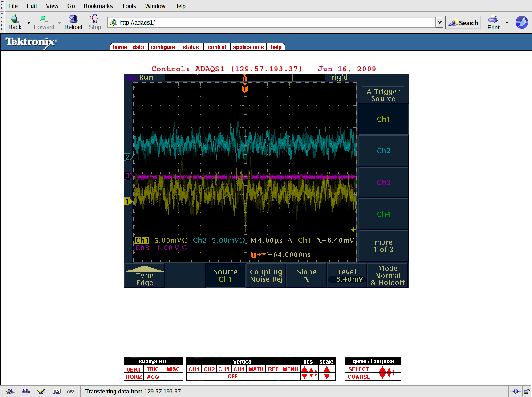The width and height of the screenshot is (532, 397).
Task: Click the vertical scale down arrow
Action: tap(327, 377)
